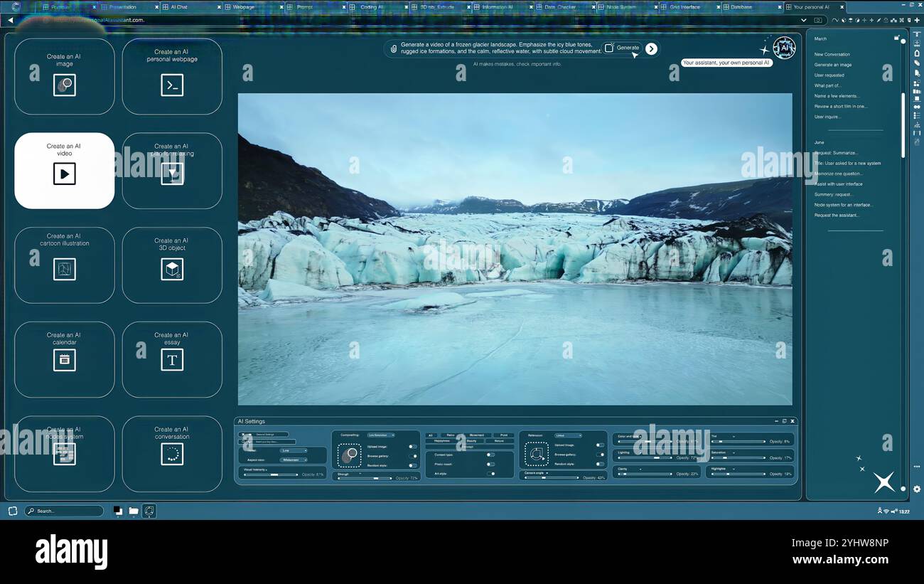Open the Create an AI calendar card

coord(64,359)
